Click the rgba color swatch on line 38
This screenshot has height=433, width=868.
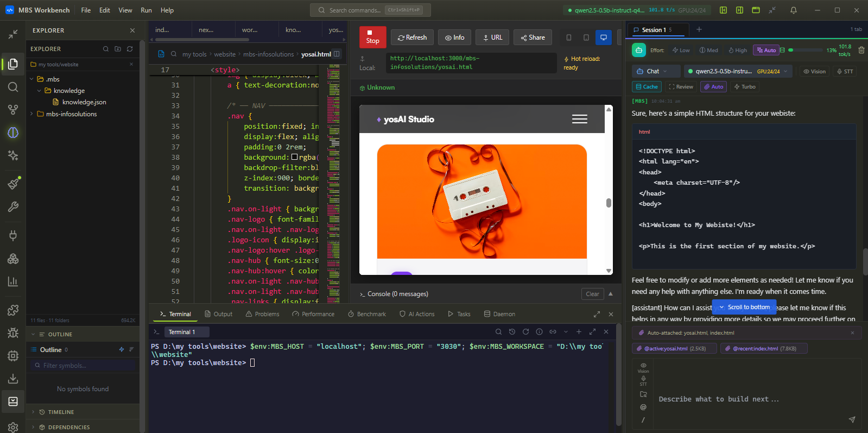(295, 157)
